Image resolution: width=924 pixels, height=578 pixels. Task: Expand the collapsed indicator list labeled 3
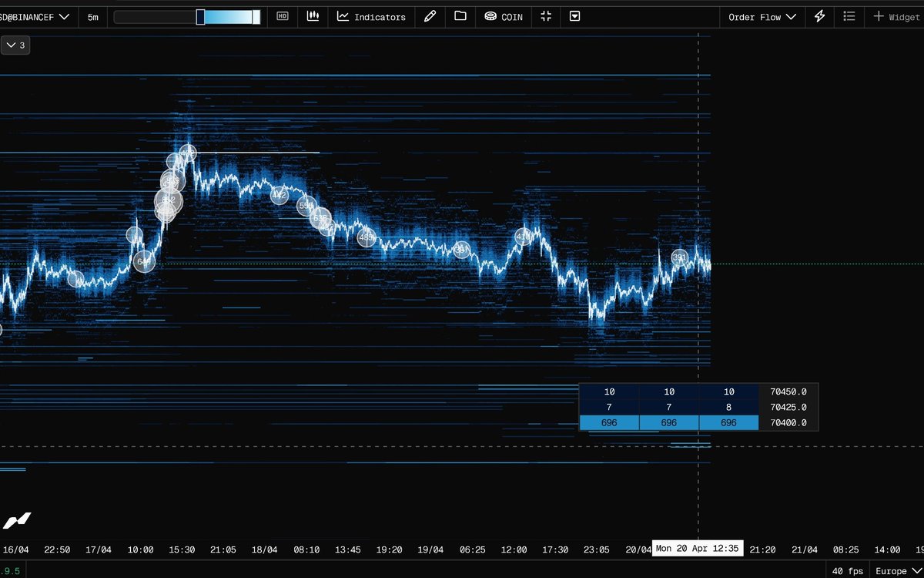point(15,45)
